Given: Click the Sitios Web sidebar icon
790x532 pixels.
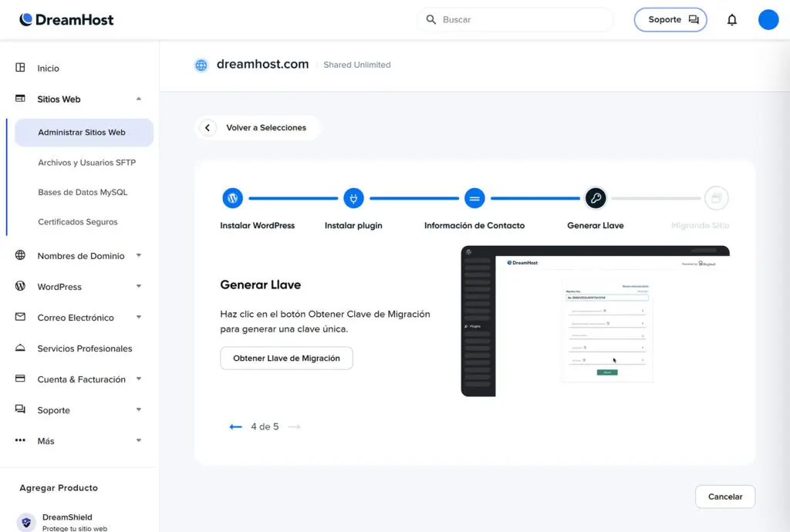Looking at the screenshot, I should tap(20, 99).
